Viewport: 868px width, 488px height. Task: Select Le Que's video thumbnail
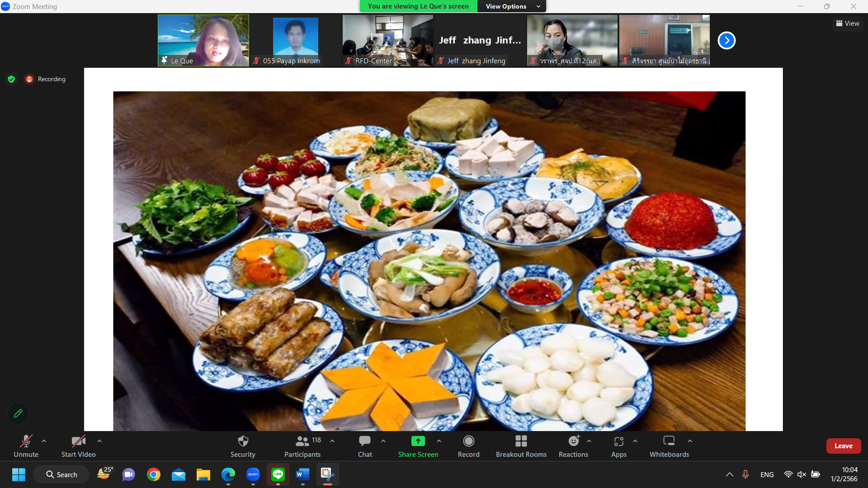pyautogui.click(x=203, y=41)
